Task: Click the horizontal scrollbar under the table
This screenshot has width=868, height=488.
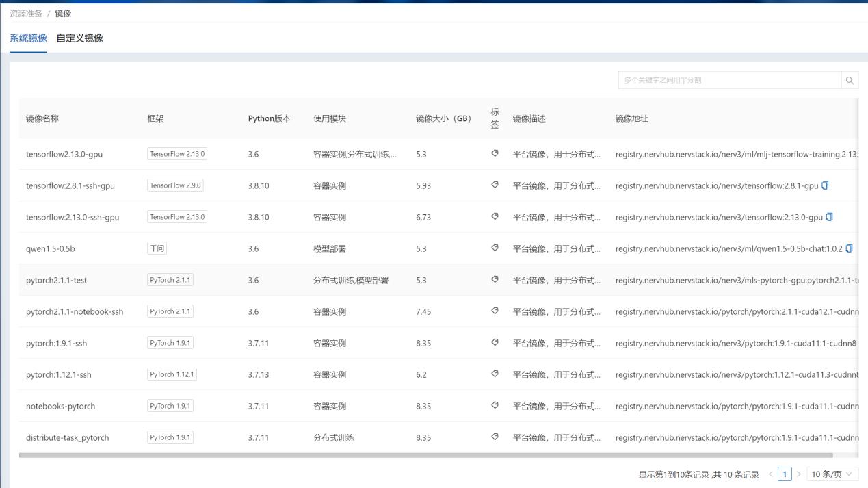Action: click(425, 455)
